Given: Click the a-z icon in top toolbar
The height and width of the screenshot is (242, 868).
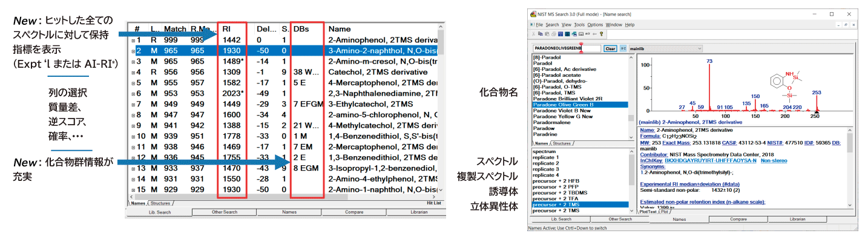Looking at the screenshot, I should coord(588,34).
